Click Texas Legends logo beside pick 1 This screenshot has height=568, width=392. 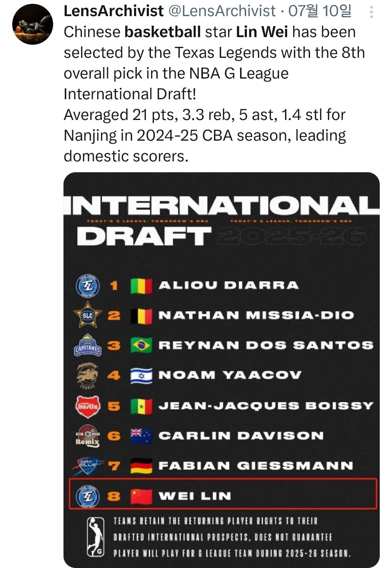click(x=88, y=286)
